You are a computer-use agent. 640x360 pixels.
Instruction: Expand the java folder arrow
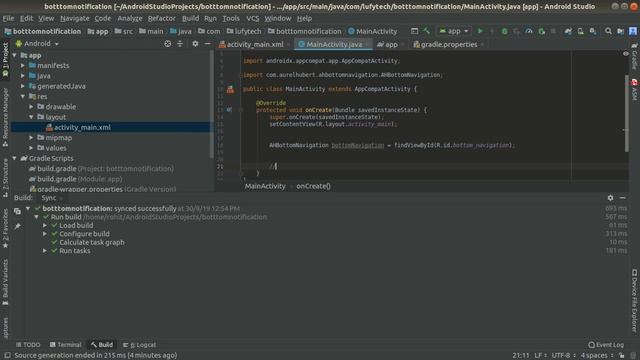click(x=23, y=76)
